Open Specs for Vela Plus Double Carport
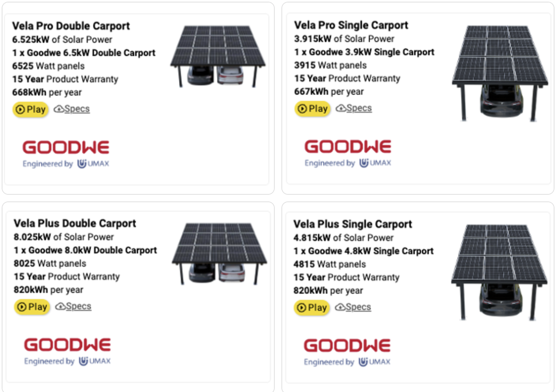 point(73,306)
